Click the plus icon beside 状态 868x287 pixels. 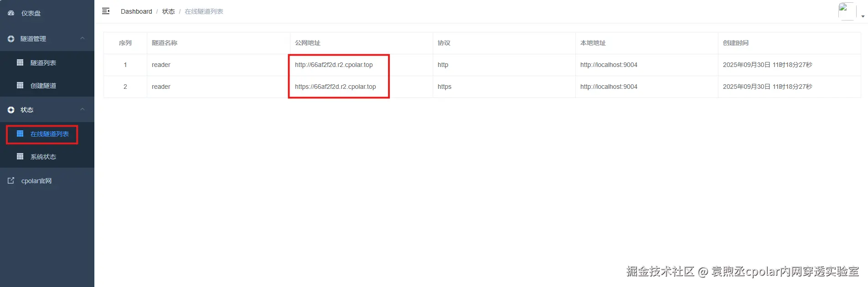11,110
